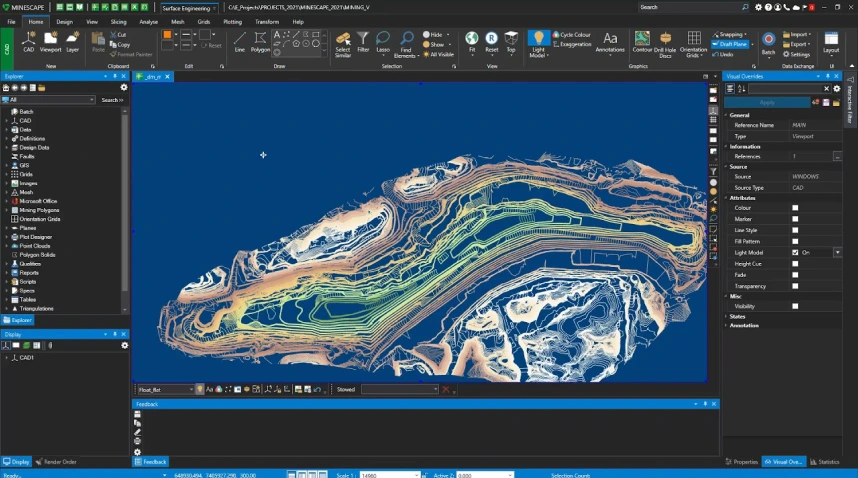Enable the Colour attribute checkbox
858x478 pixels.
point(795,208)
